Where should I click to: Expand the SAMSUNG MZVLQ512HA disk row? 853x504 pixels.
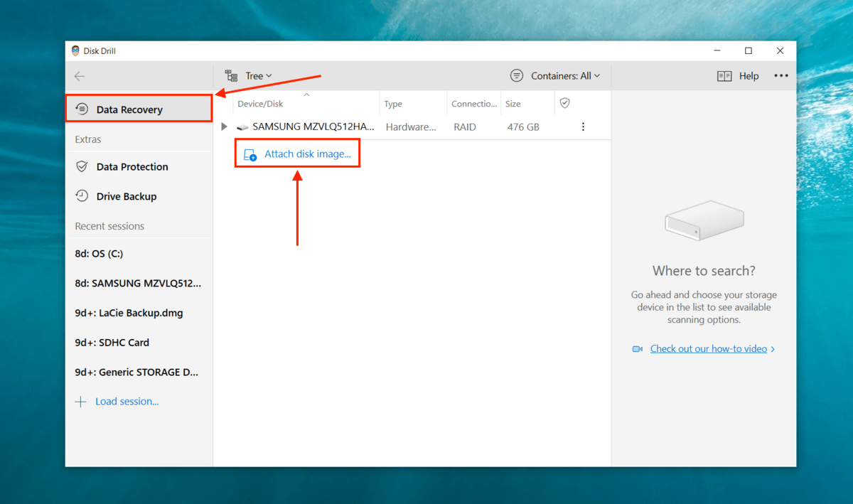tap(225, 127)
